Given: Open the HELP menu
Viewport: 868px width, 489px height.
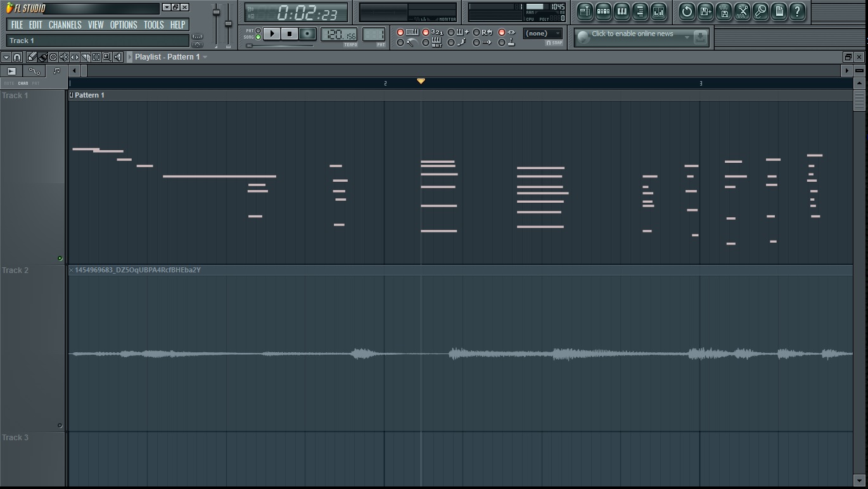Looking at the screenshot, I should coord(178,25).
